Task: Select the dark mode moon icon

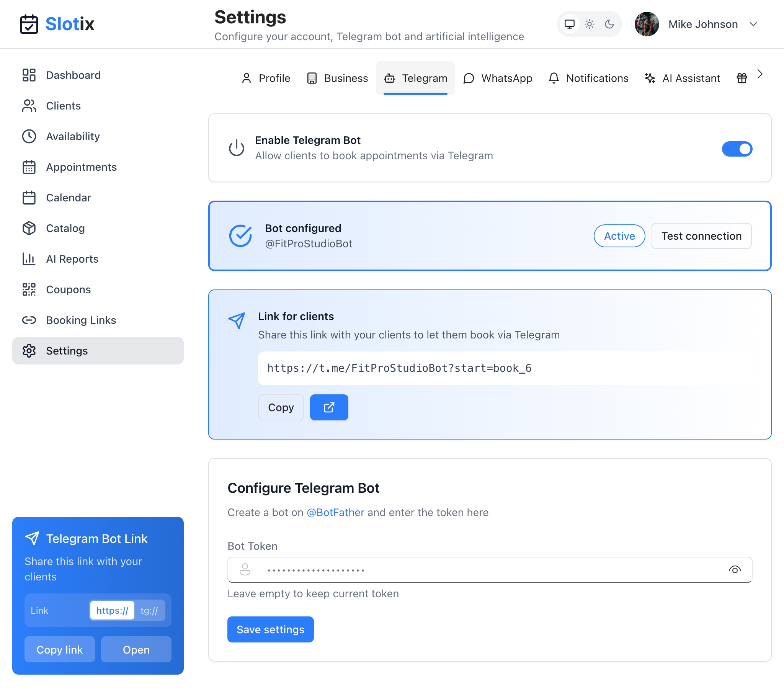Action: pos(609,24)
